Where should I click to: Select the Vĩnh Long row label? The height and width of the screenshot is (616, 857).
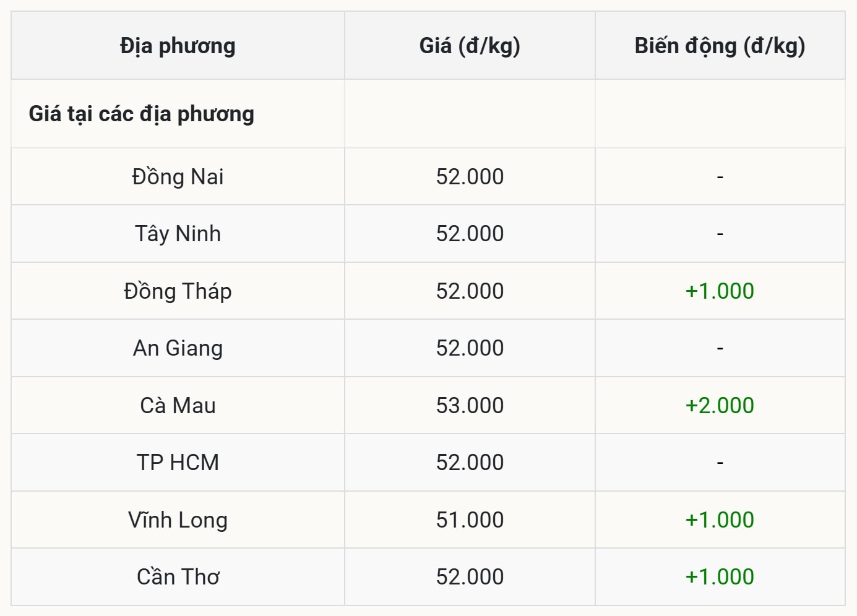click(x=178, y=520)
